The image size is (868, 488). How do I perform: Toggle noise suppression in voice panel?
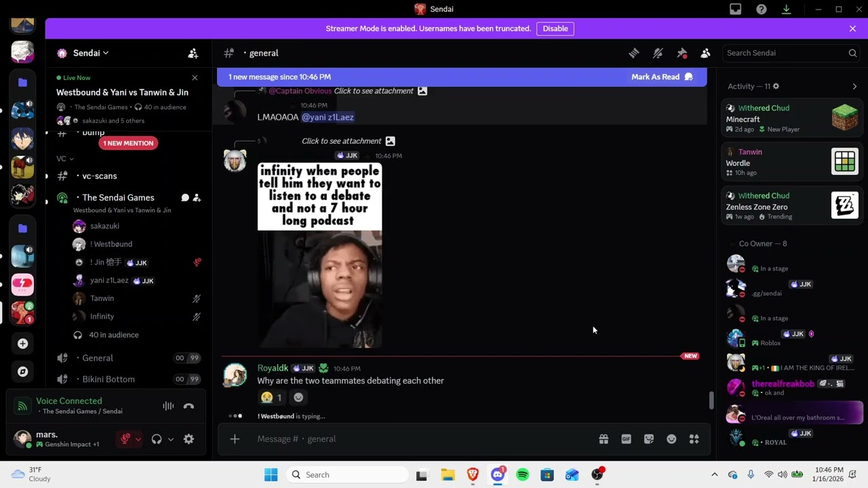click(x=168, y=406)
